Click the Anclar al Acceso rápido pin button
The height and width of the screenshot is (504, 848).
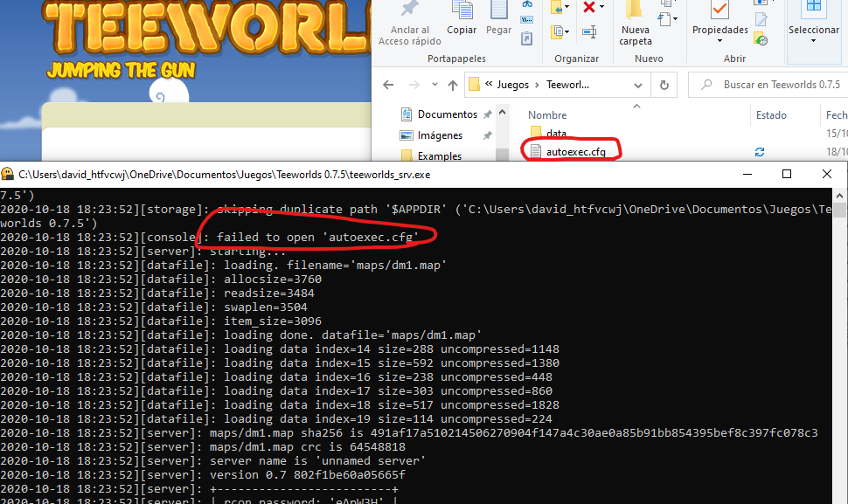pyautogui.click(x=409, y=24)
